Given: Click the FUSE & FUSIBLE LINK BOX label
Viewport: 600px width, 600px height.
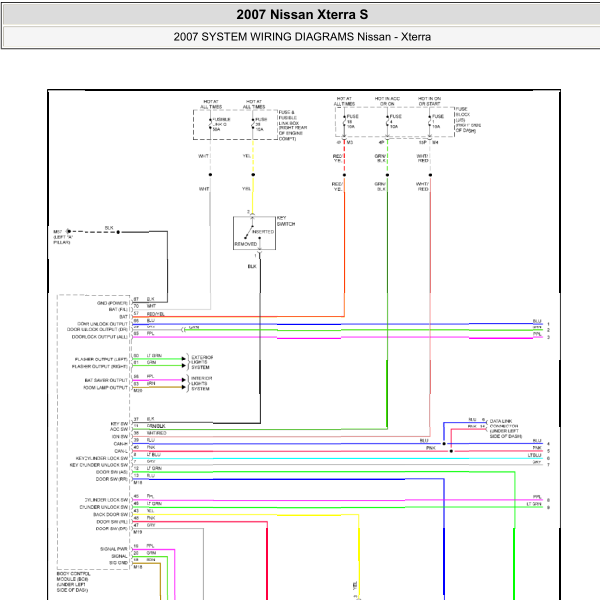Looking at the screenshot, I should pyautogui.click(x=293, y=126).
